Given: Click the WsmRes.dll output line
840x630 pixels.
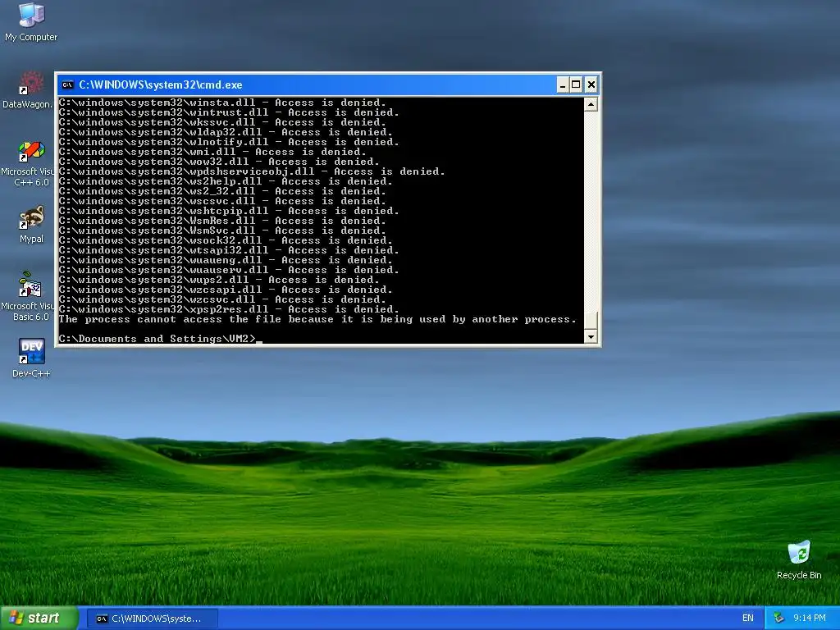Looking at the screenshot, I should (x=222, y=221).
